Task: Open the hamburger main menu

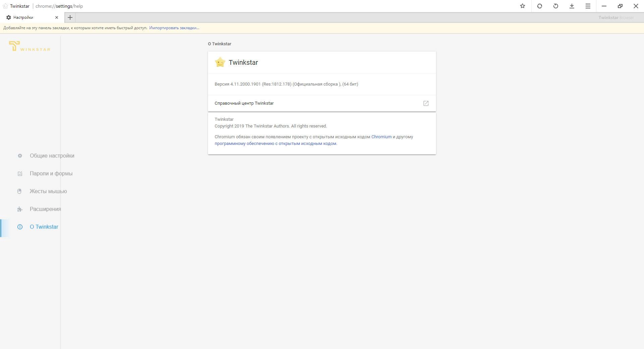Action: click(x=588, y=6)
